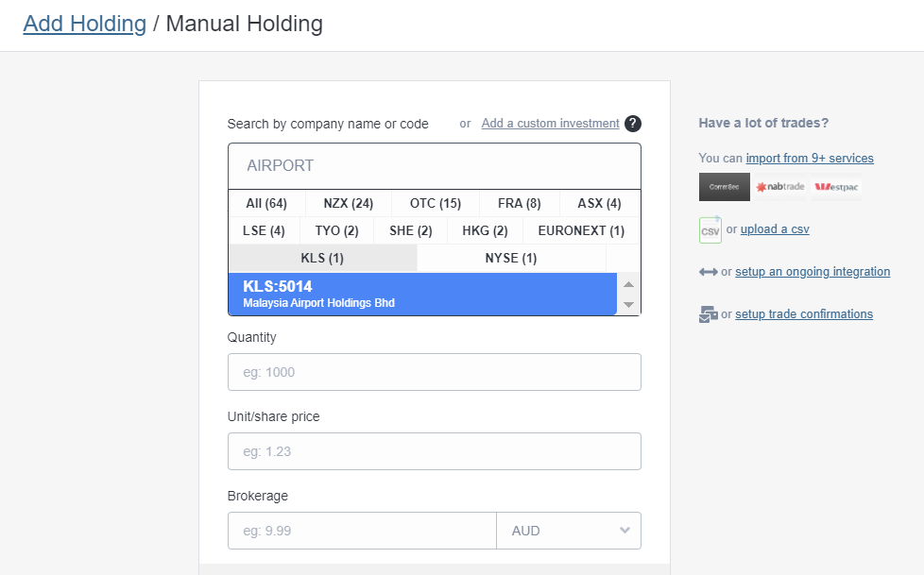
Task: Click the 'Brokerage' label
Action: point(258,496)
